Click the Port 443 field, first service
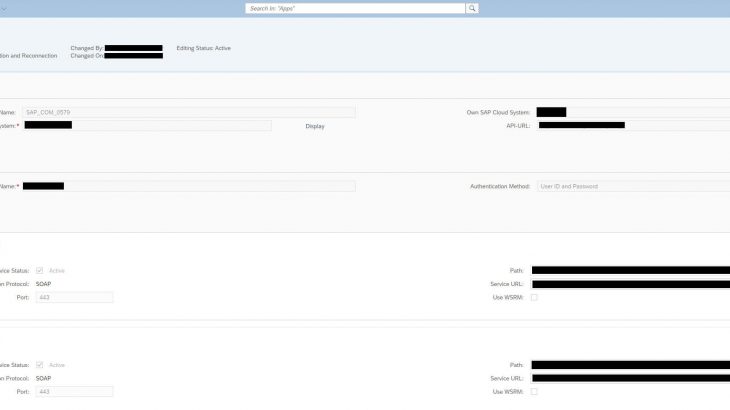Image resolution: width=730 pixels, height=410 pixels. pos(74,297)
